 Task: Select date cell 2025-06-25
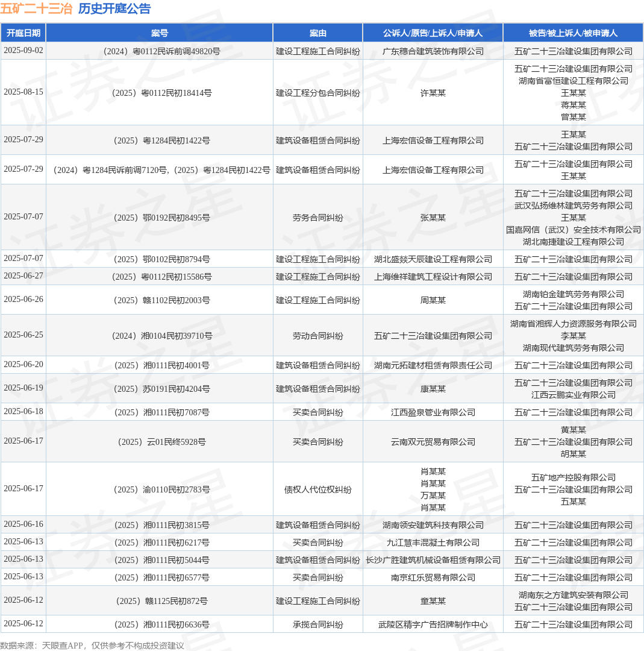[23, 335]
